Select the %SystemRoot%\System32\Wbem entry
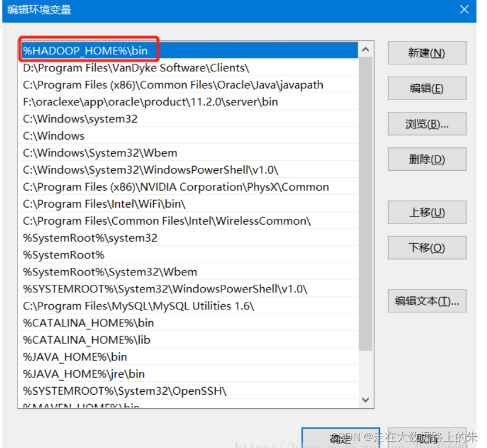This screenshot has height=448, width=487. (x=188, y=272)
